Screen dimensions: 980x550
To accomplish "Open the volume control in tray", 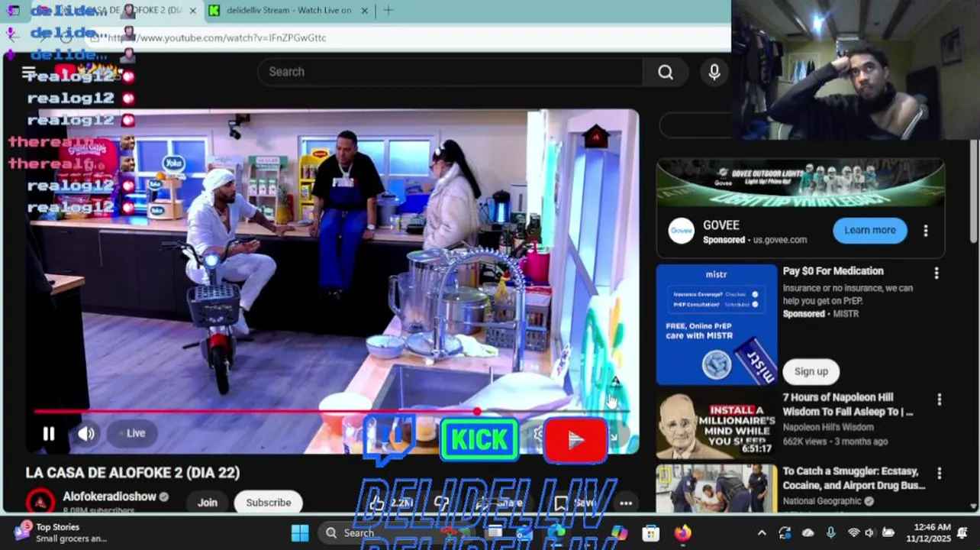I will [869, 533].
